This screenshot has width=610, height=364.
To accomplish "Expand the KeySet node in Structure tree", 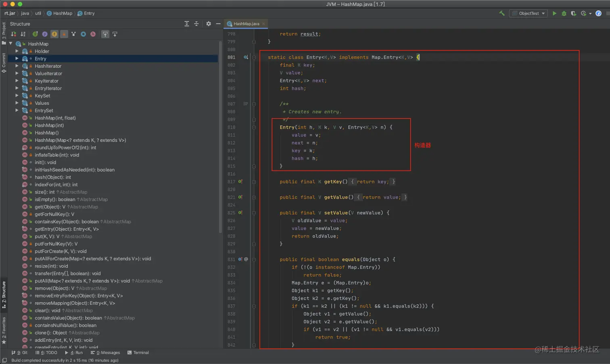I will tap(17, 96).
